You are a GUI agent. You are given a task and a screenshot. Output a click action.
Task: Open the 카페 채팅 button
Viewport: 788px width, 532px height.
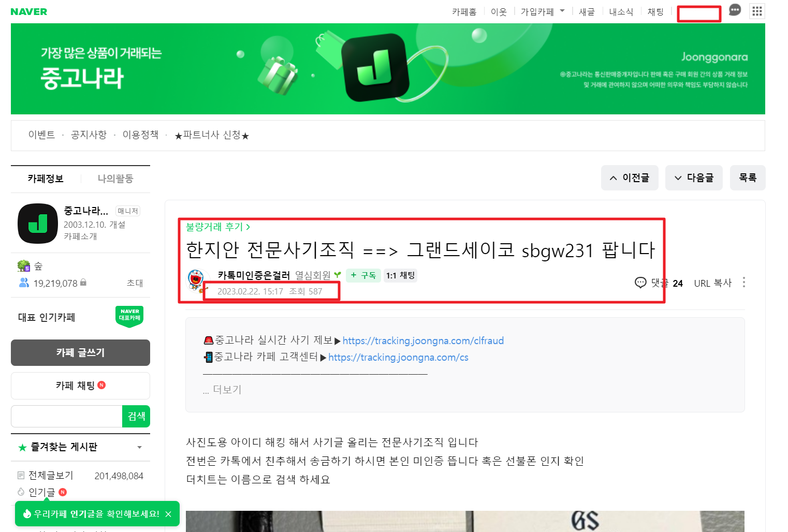[x=80, y=386]
